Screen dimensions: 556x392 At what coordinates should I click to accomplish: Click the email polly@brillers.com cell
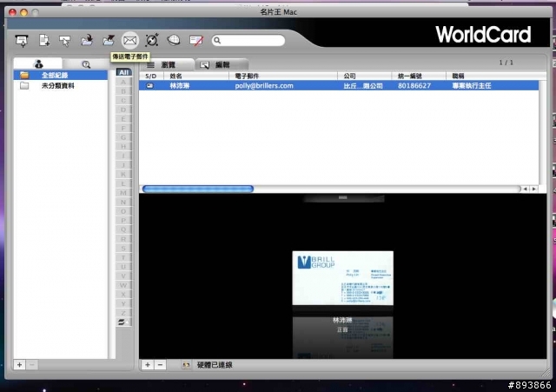pyautogui.click(x=264, y=85)
